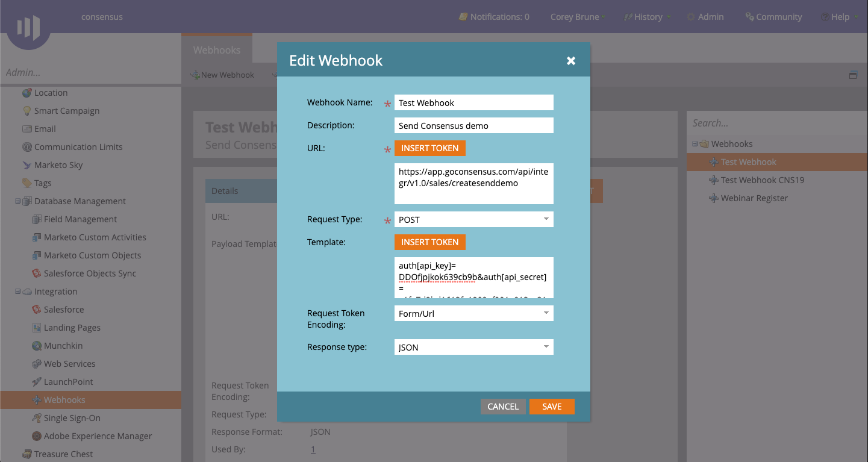Open the Corey Brune user menu
868x462 pixels.
(578, 17)
